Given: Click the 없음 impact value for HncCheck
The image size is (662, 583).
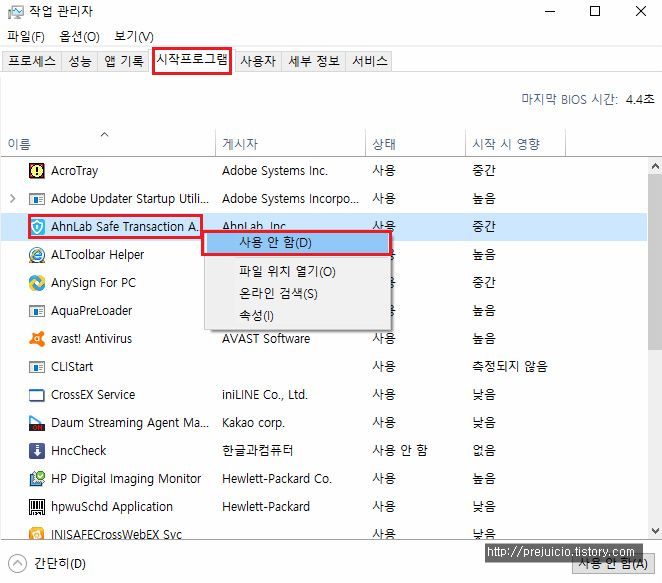Looking at the screenshot, I should click(484, 450).
